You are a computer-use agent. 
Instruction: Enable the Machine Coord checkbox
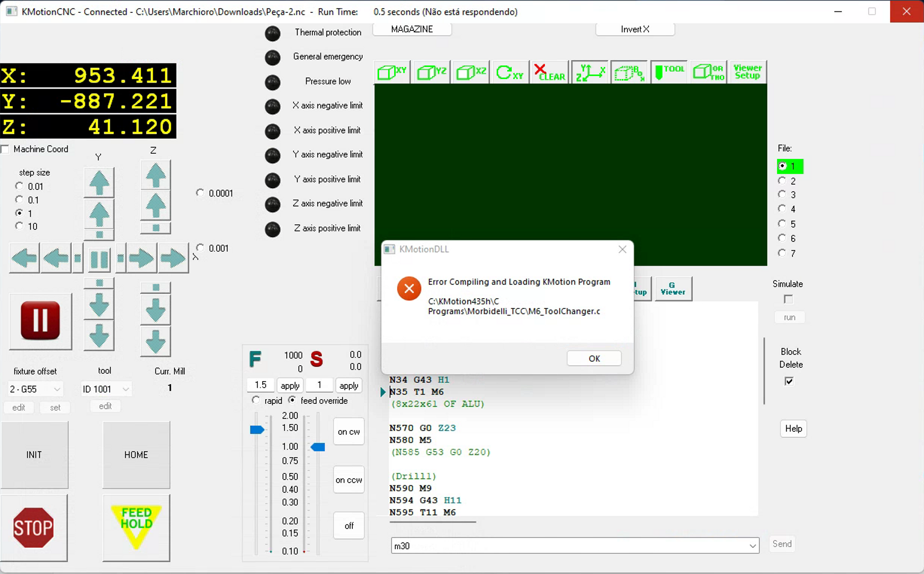click(6, 150)
